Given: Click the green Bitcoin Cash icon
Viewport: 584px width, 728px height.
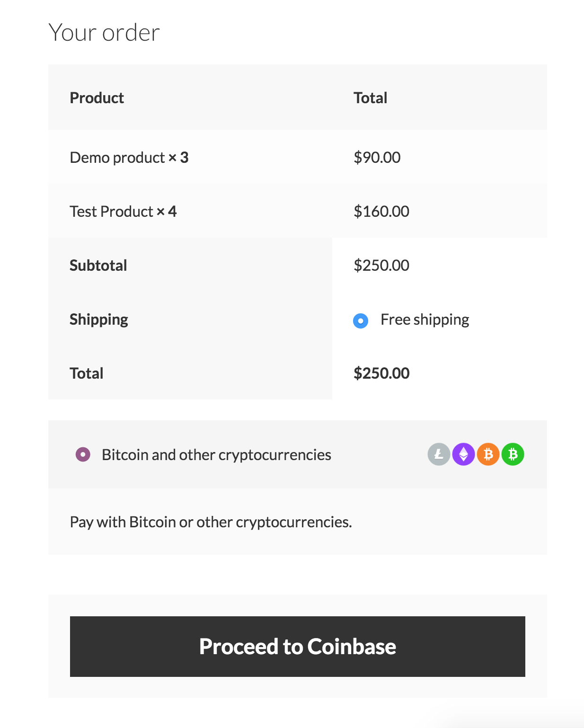Looking at the screenshot, I should point(513,454).
